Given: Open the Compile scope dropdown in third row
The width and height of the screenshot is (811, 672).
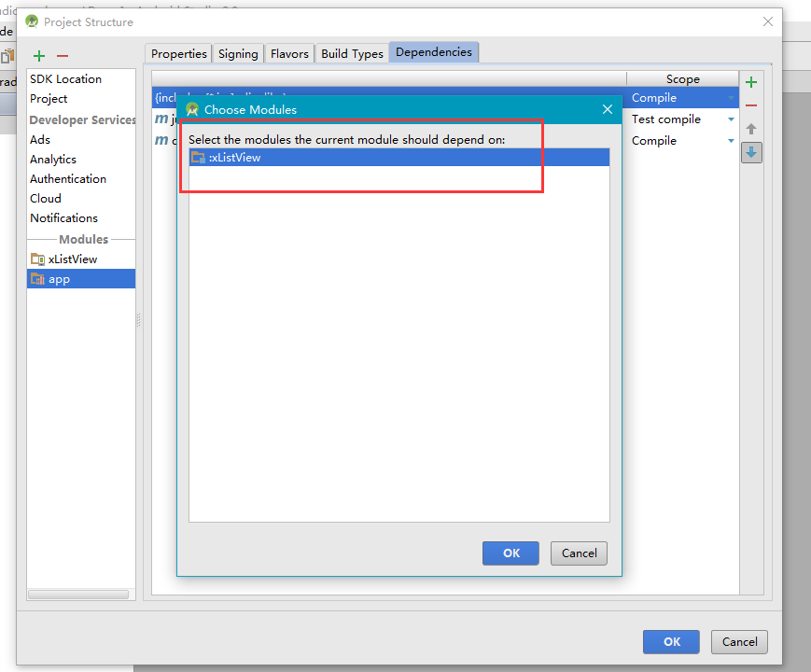Looking at the screenshot, I should click(731, 141).
